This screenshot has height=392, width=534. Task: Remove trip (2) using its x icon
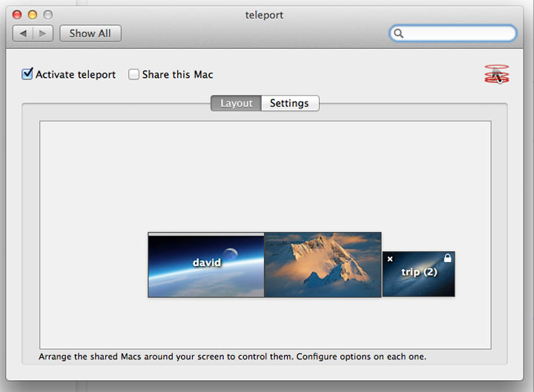click(x=390, y=259)
